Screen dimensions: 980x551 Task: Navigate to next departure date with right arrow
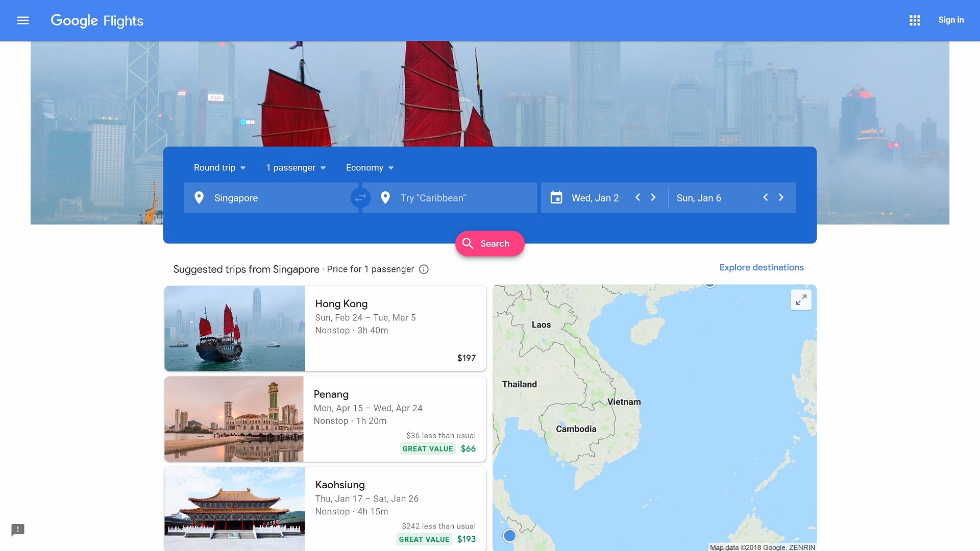coord(652,197)
